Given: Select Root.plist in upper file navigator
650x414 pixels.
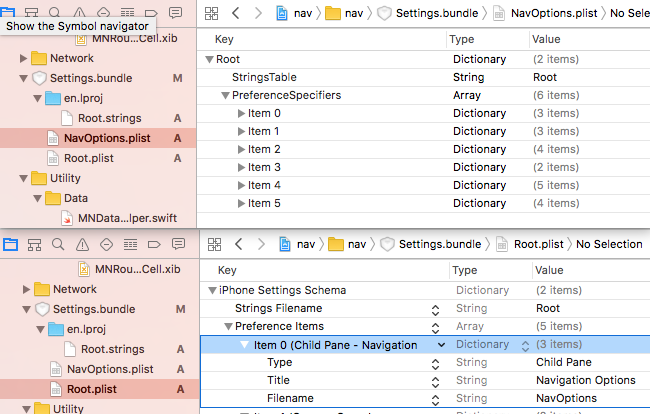Looking at the screenshot, I should point(87,158).
